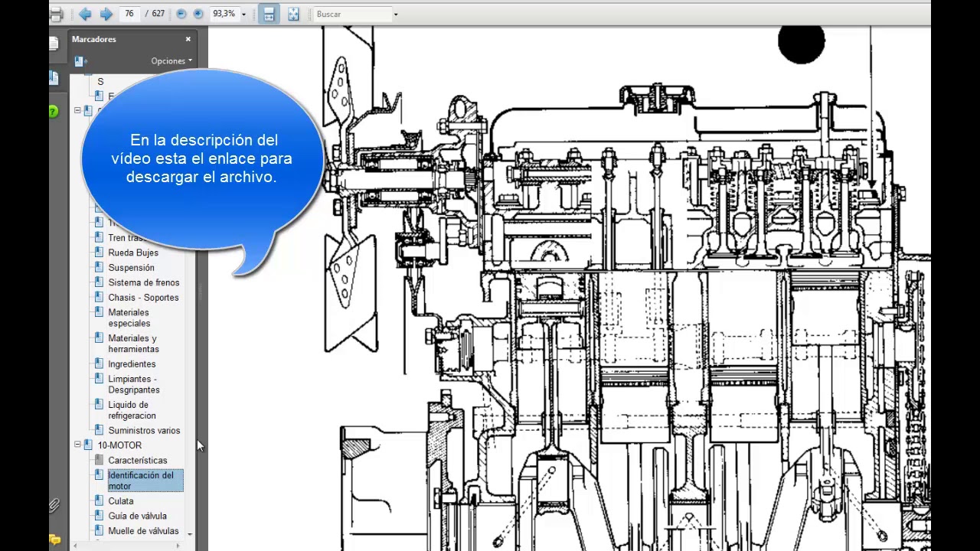Screen dimensions: 980x551
Task: Select the Culata bookmark
Action: click(121, 501)
